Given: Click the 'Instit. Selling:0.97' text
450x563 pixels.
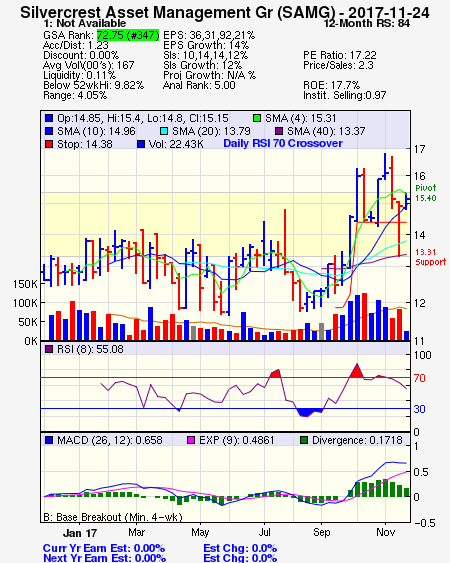Looking at the screenshot, I should (x=345, y=96).
